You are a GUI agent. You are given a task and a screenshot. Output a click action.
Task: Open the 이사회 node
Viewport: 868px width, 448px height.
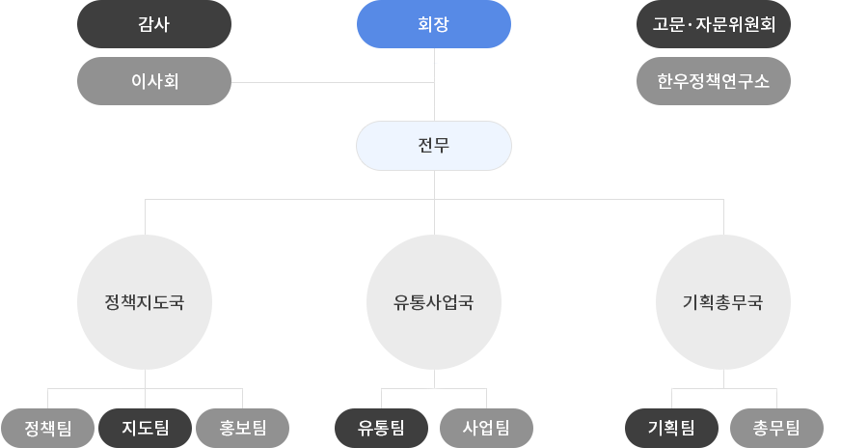pyautogui.click(x=154, y=81)
